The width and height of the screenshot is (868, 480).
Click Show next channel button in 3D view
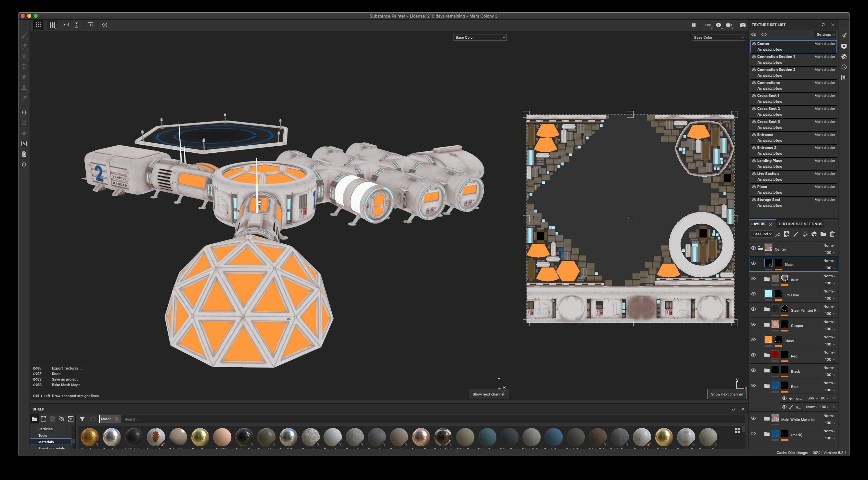(x=488, y=394)
